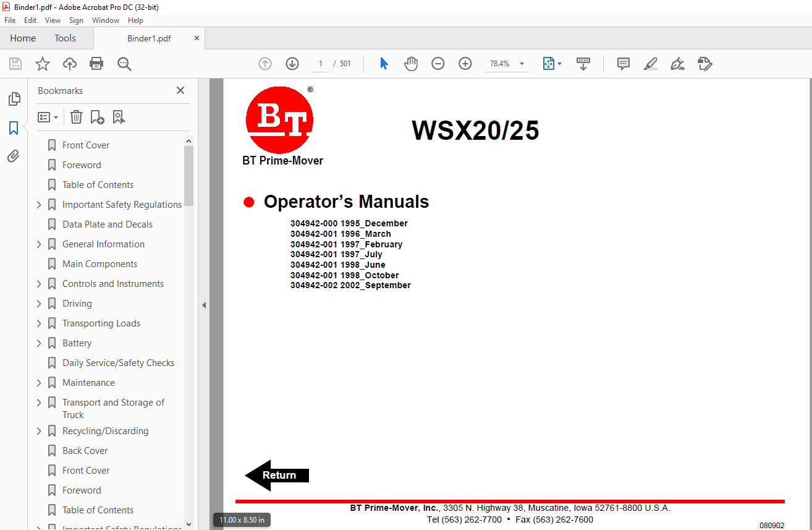Click the page number input field
Viewport: 812px width, 530px height.
point(320,64)
